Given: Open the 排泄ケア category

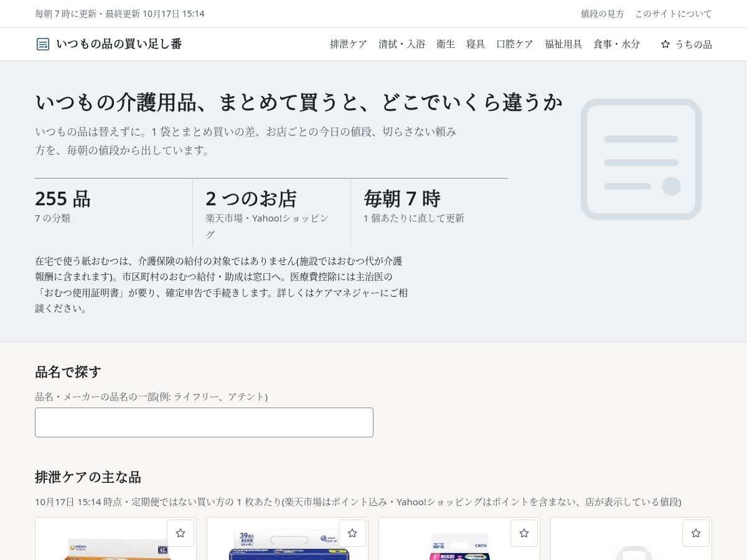Looking at the screenshot, I should tap(349, 44).
